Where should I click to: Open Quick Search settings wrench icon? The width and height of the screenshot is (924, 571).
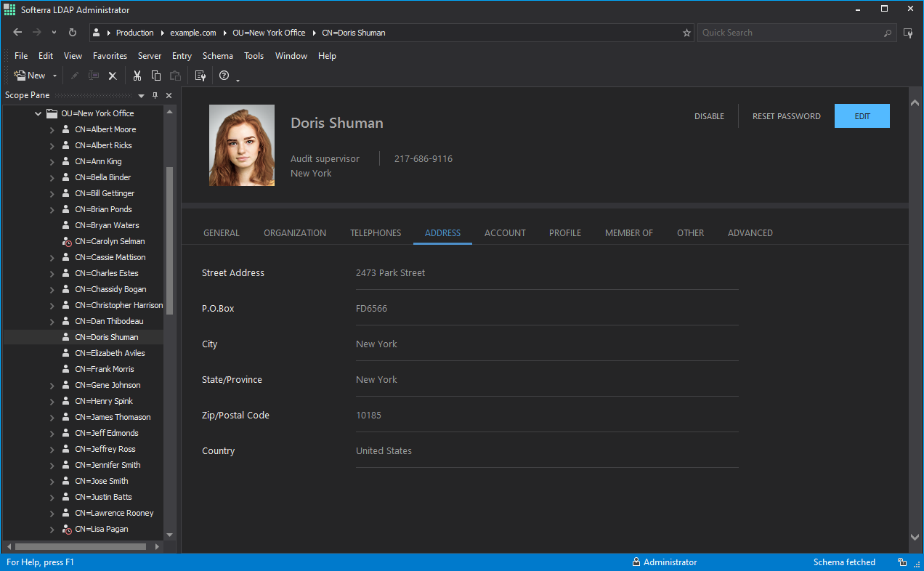908,32
